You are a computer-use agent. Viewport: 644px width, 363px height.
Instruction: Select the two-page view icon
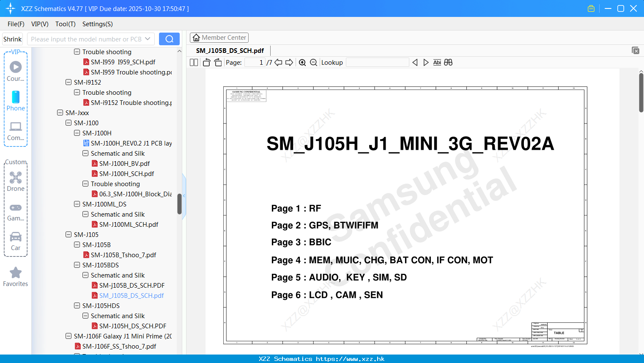193,62
